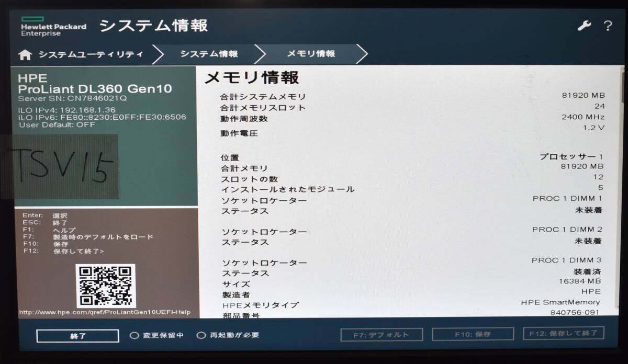Click the スロットの数 label
Image resolution: width=628 pixels, height=364 pixels.
(249, 179)
